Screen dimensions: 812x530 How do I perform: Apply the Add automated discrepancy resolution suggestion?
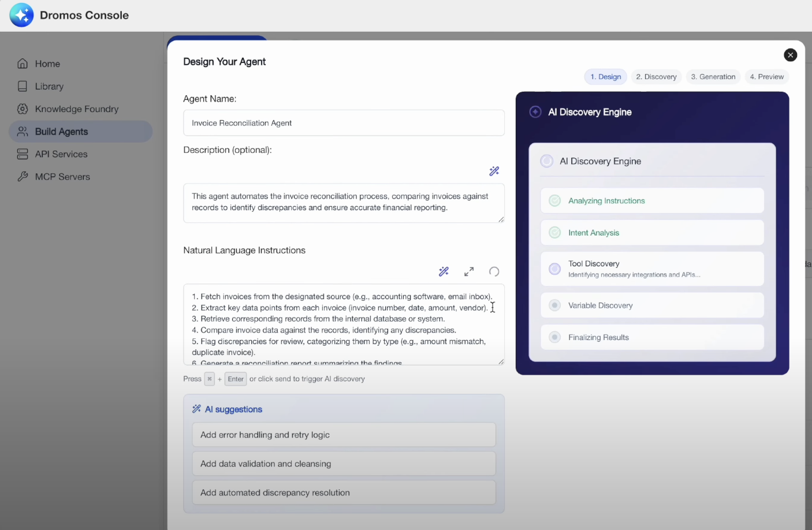pos(344,492)
